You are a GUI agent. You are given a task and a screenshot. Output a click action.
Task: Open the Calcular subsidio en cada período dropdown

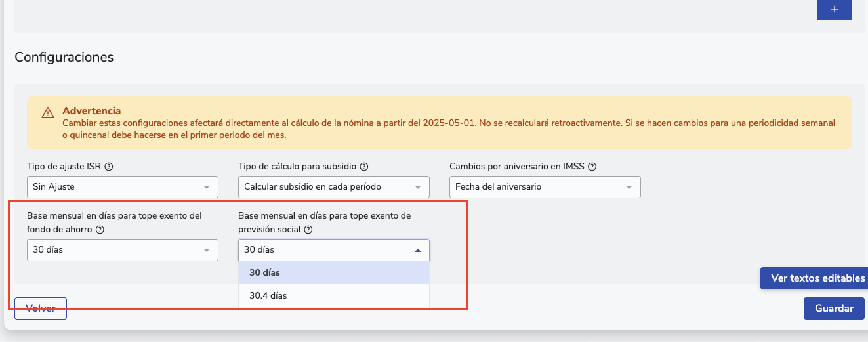point(333,187)
